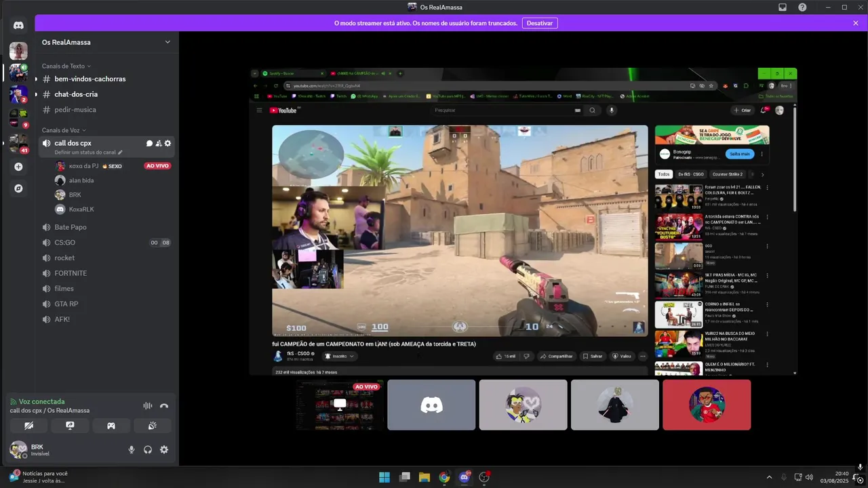Viewport: 868px width, 488px height.
Task: Select the default Discord avatar participant tile
Action: [431, 405]
